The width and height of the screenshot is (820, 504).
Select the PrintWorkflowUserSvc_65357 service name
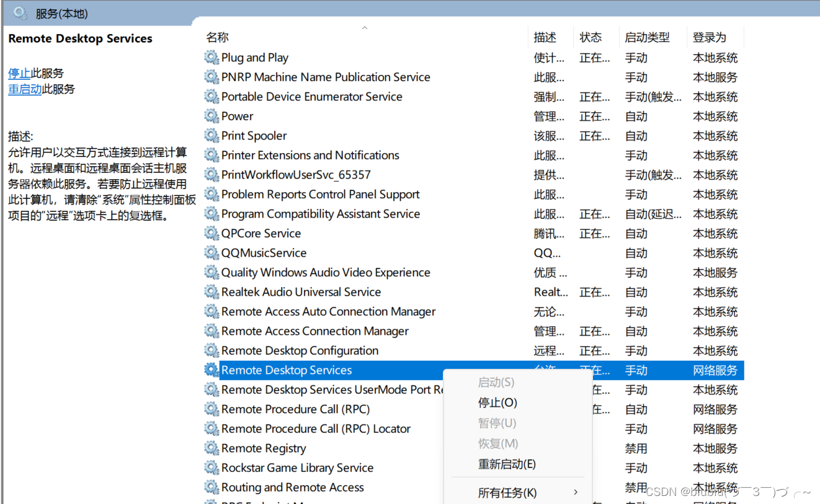[296, 175]
